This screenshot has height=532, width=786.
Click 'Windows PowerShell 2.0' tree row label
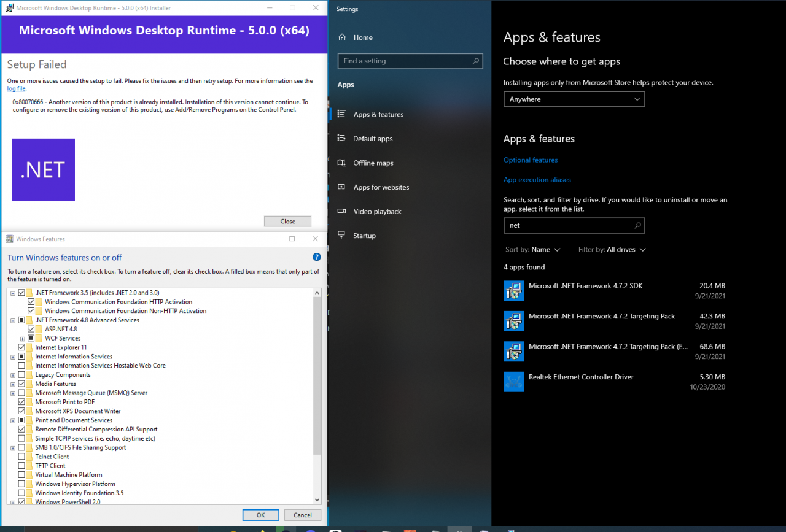point(68,502)
